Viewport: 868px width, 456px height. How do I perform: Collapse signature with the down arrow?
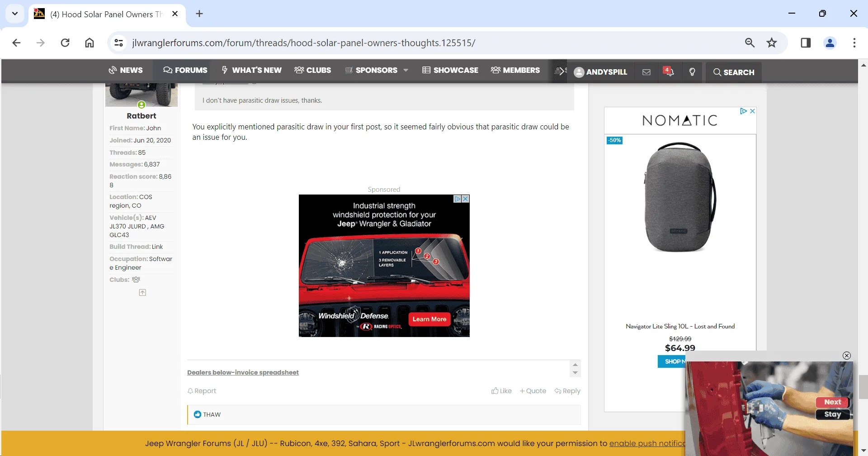[575, 373]
